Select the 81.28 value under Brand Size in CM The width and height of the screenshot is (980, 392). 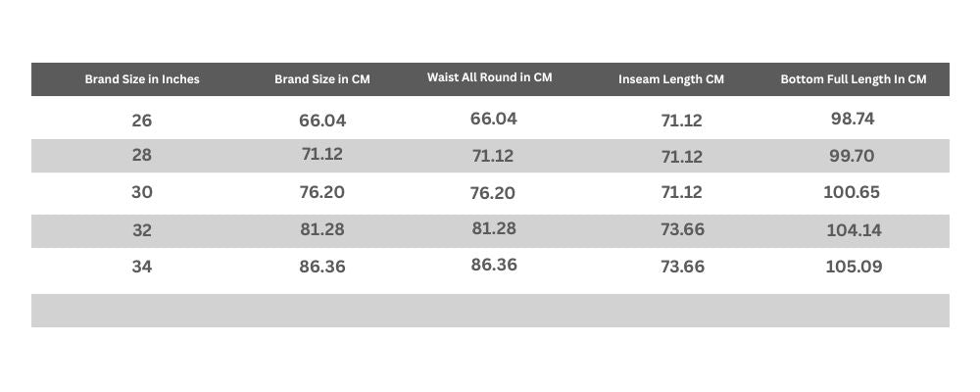coord(322,229)
